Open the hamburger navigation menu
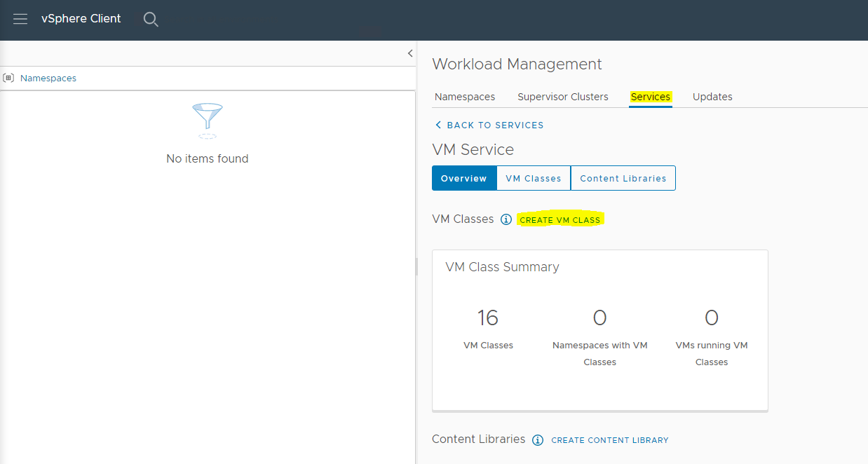The width and height of the screenshot is (868, 464). [x=20, y=19]
